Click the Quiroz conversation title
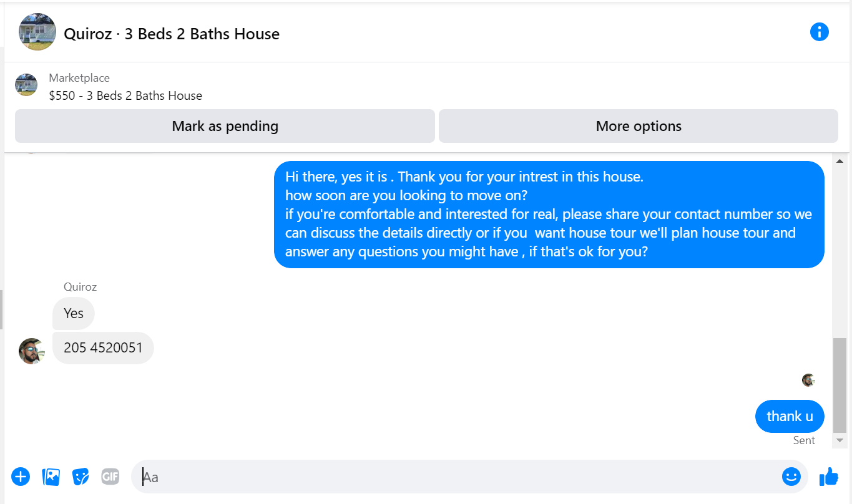The height and width of the screenshot is (504, 852). click(x=172, y=34)
